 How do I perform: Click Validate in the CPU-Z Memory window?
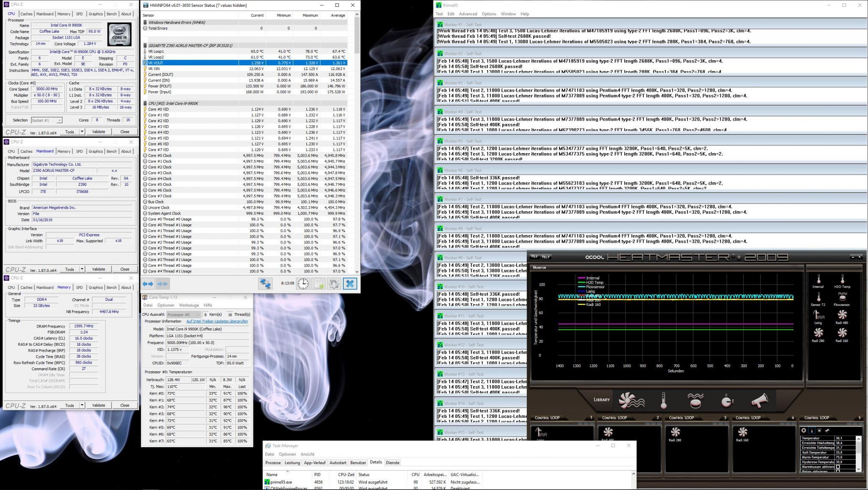(98, 405)
